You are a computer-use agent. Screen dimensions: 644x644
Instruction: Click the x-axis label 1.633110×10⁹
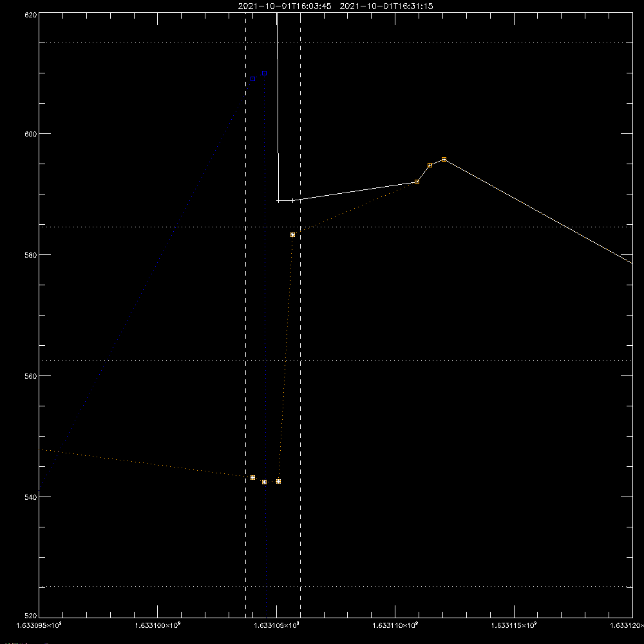[395, 625]
